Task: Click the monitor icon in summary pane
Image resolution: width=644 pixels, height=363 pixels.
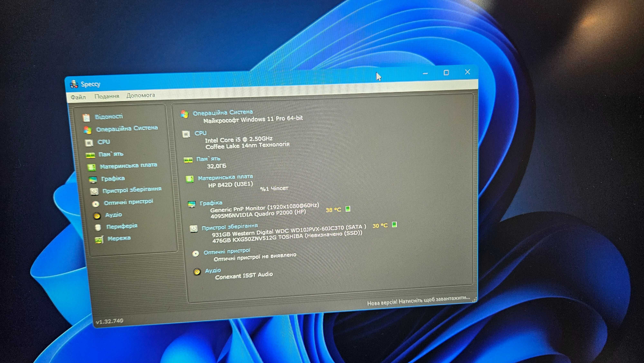Action: coord(192,204)
